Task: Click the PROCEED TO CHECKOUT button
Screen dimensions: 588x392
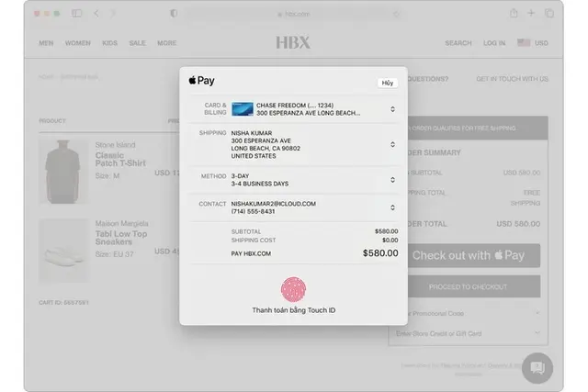Action: pyautogui.click(x=474, y=286)
